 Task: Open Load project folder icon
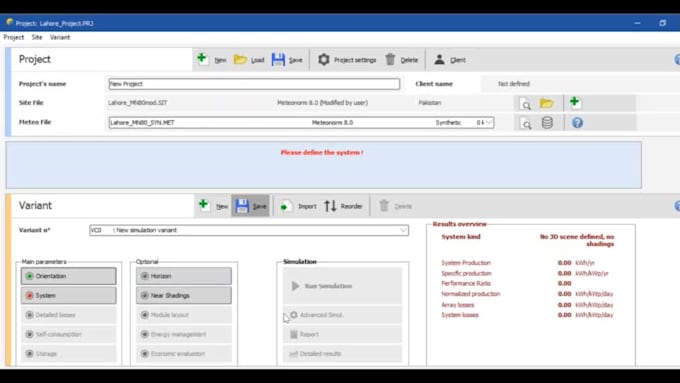[x=240, y=59]
